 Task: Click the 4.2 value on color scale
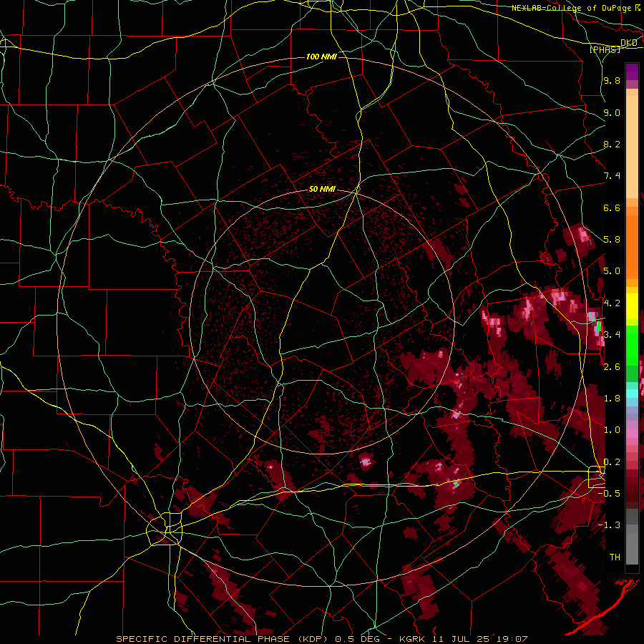(612, 303)
